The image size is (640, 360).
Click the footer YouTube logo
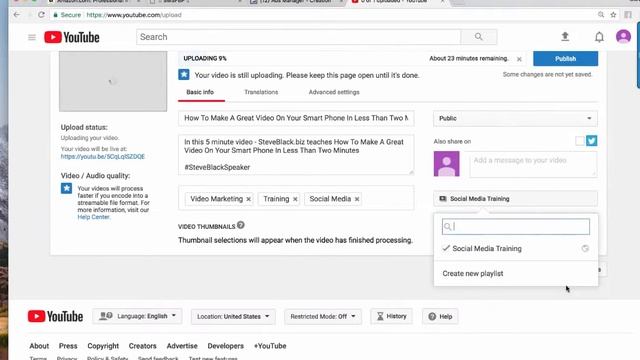click(56, 316)
